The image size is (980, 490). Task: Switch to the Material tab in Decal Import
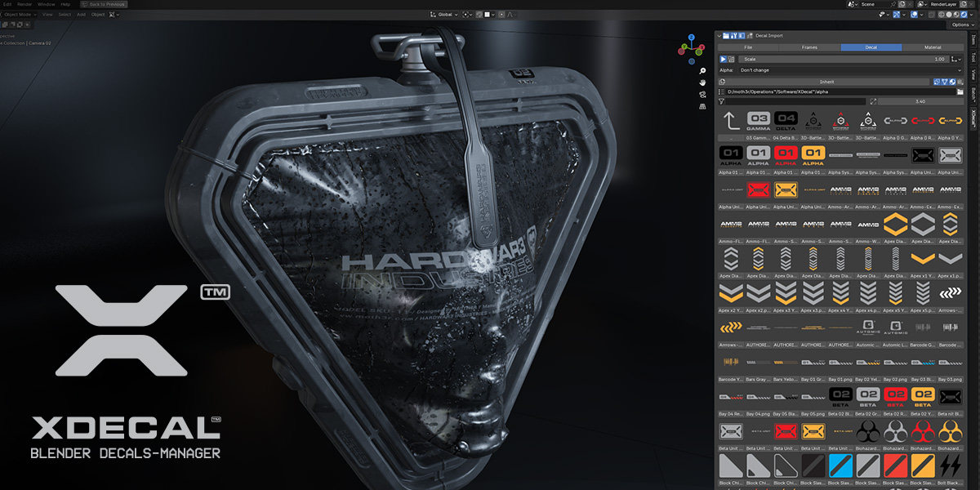(x=933, y=47)
